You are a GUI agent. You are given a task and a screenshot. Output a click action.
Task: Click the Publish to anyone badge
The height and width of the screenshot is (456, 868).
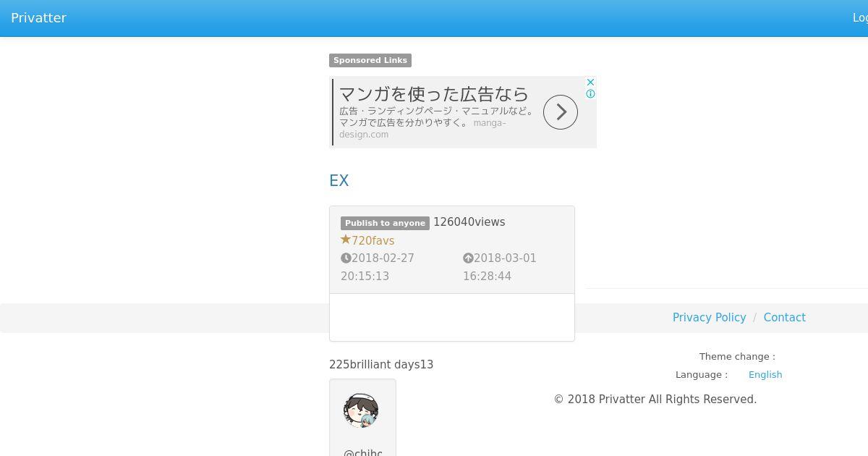tap(385, 223)
